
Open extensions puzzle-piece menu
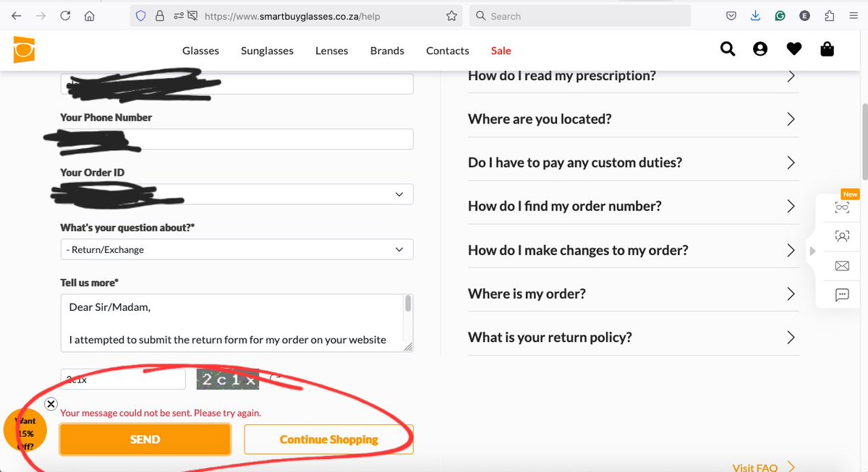(829, 16)
